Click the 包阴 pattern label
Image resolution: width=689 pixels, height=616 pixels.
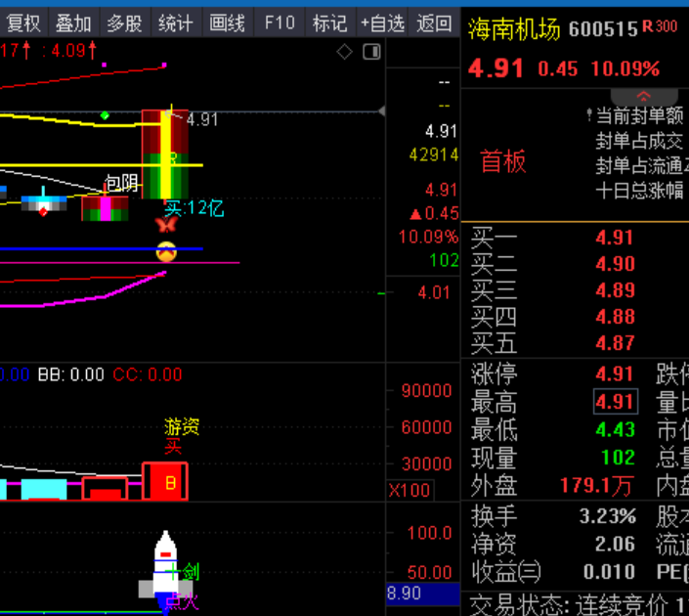[122, 183]
